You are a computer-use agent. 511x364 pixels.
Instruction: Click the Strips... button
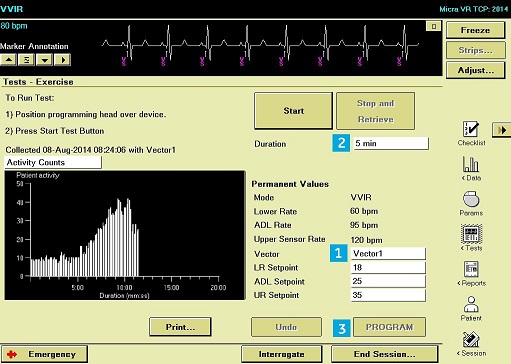pyautogui.click(x=475, y=50)
